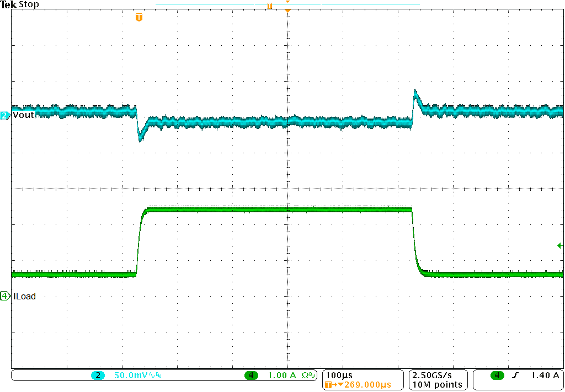
Task: Click the orange trigger T marker icon
Action: tap(138, 17)
